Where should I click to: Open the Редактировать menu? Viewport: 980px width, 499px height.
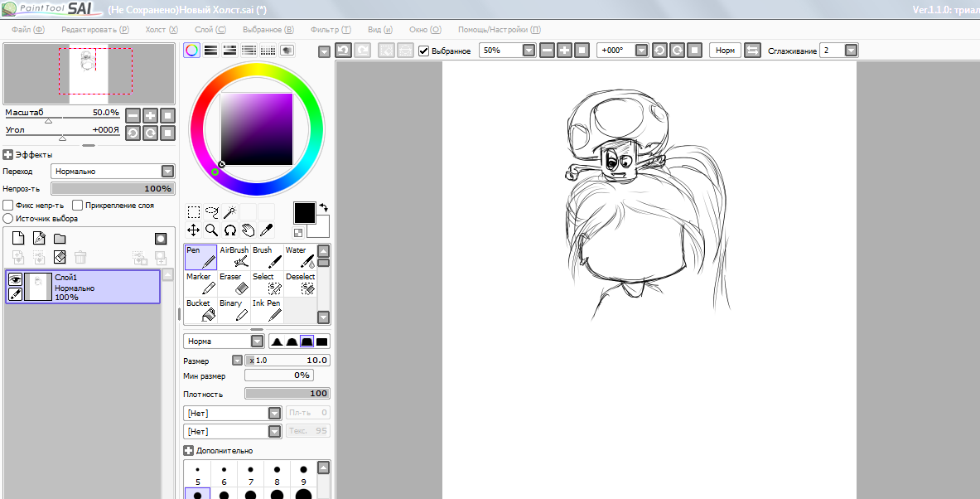[95, 29]
